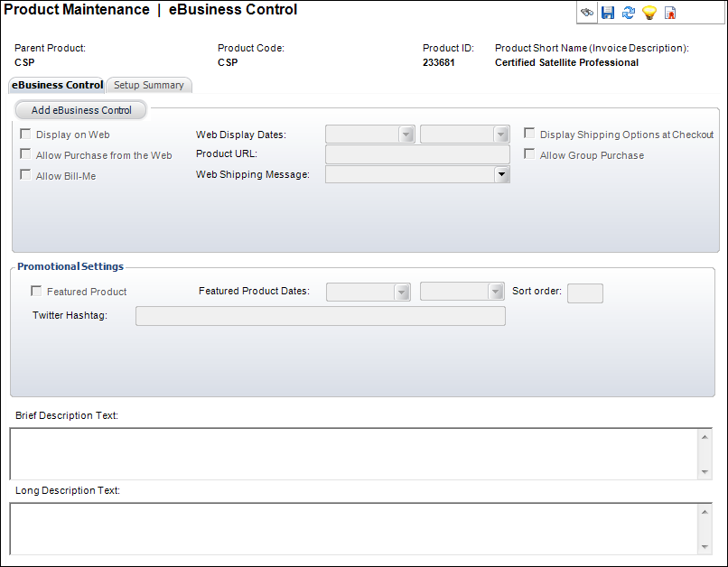This screenshot has width=728, height=567.
Task: Click the binoculars search icon
Action: 587,13
